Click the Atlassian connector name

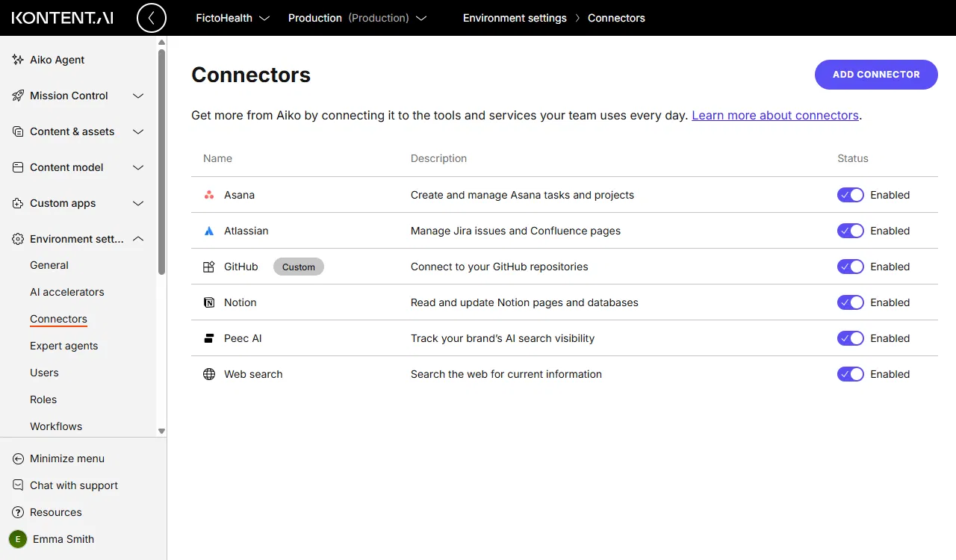click(x=246, y=231)
